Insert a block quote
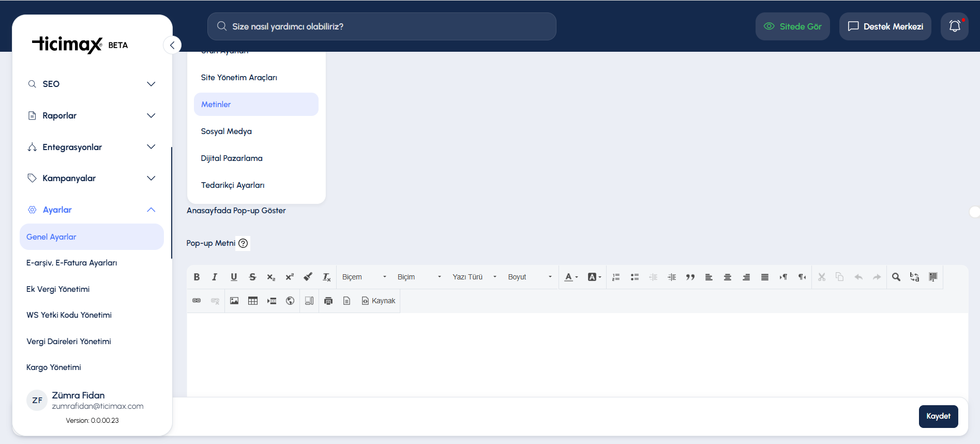980x444 pixels. 690,277
